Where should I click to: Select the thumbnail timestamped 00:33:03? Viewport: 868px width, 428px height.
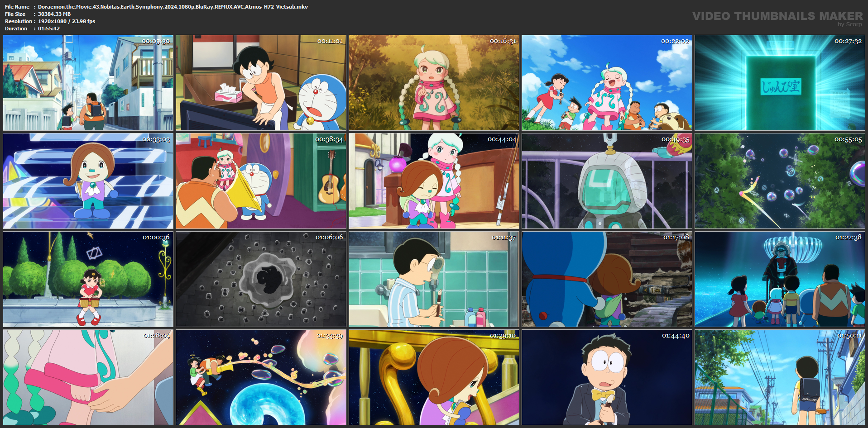[x=88, y=181]
